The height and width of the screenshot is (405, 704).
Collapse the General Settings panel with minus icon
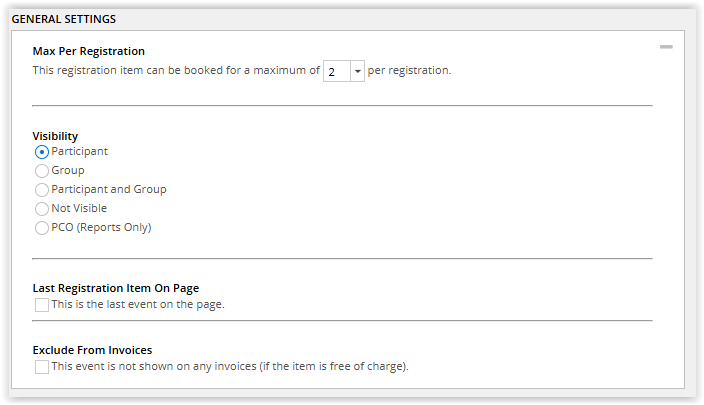[x=666, y=47]
